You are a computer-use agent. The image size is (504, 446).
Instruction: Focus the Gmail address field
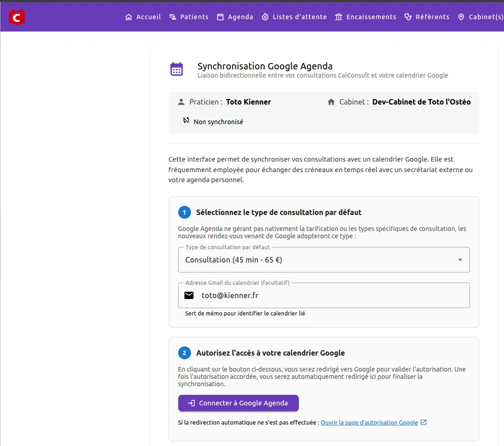tap(324, 295)
